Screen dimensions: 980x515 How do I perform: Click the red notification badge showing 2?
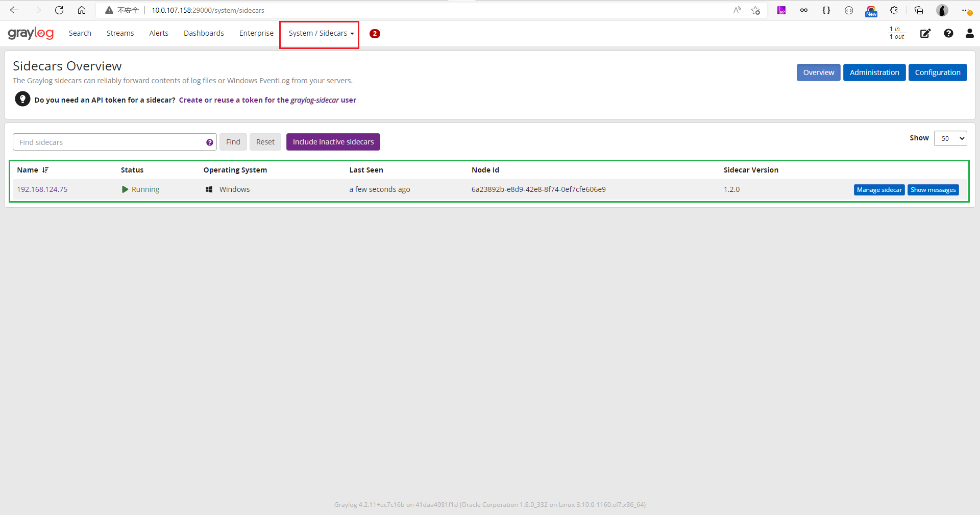click(375, 34)
